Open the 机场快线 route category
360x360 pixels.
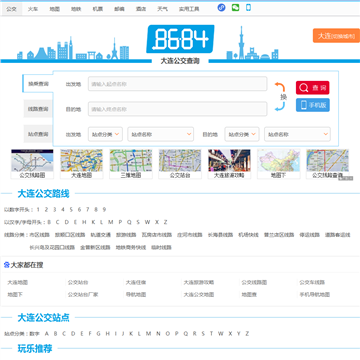[248, 235]
